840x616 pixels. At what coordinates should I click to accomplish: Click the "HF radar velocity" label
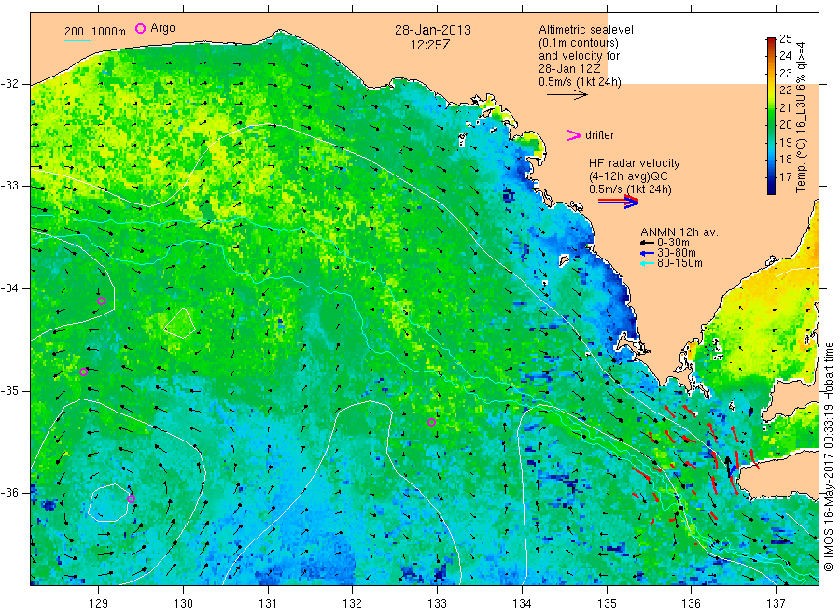point(635,163)
